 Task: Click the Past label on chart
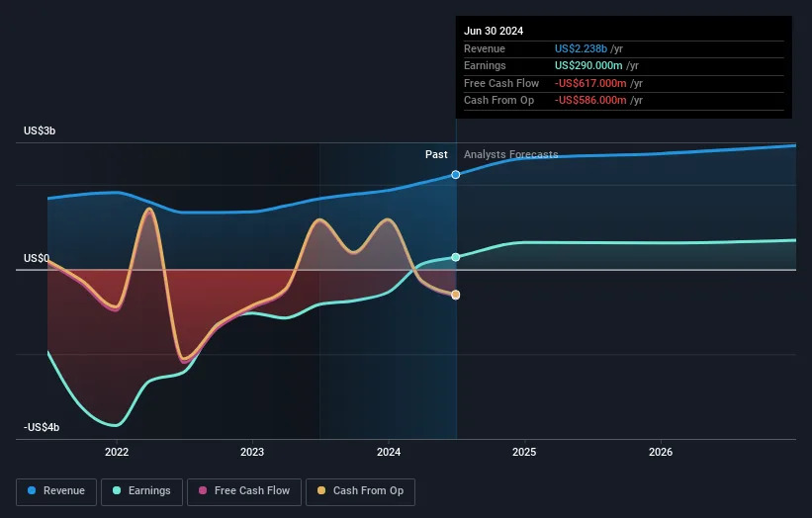click(436, 155)
